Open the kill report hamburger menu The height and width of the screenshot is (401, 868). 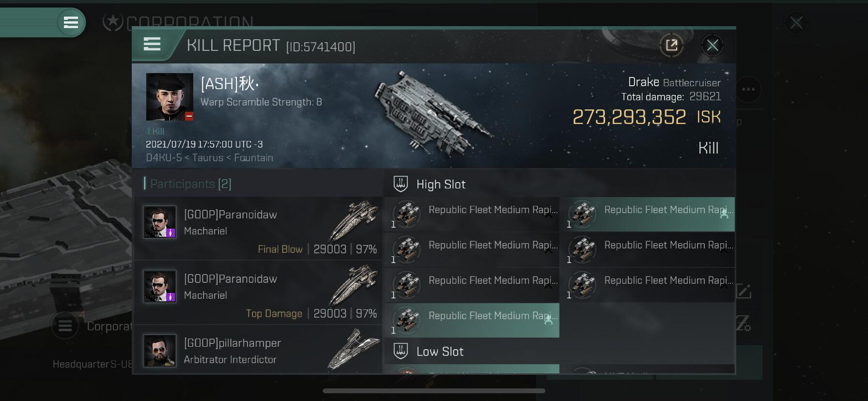[152, 45]
